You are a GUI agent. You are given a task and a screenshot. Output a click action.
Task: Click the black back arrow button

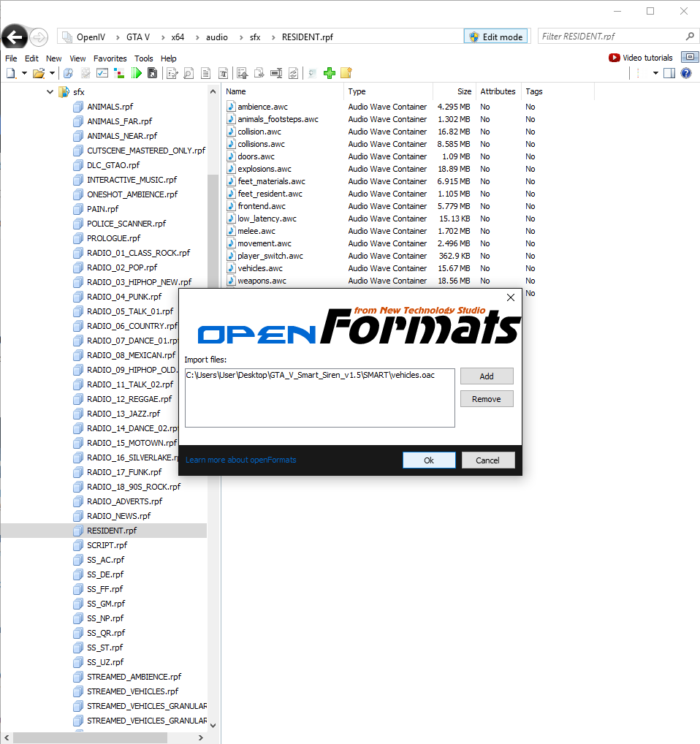point(14,37)
